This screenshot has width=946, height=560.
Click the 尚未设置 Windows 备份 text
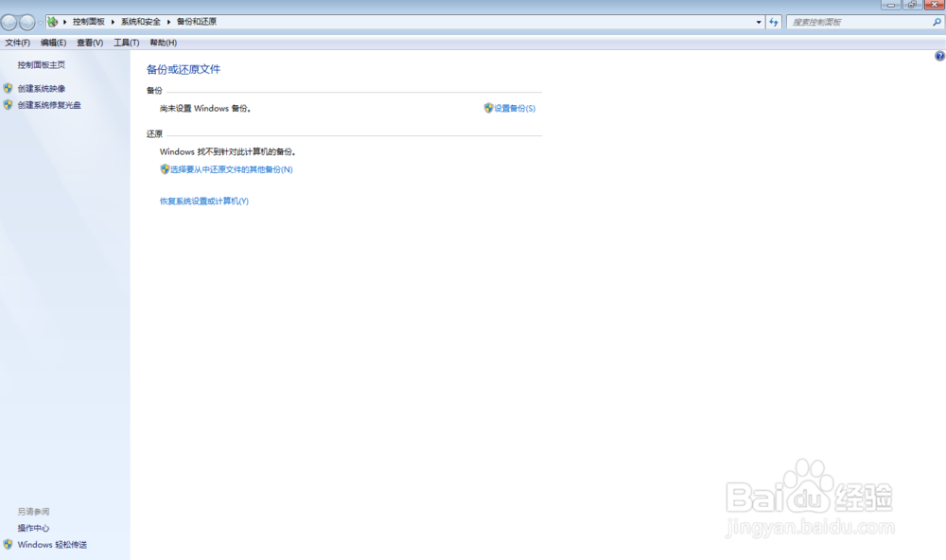tap(205, 109)
